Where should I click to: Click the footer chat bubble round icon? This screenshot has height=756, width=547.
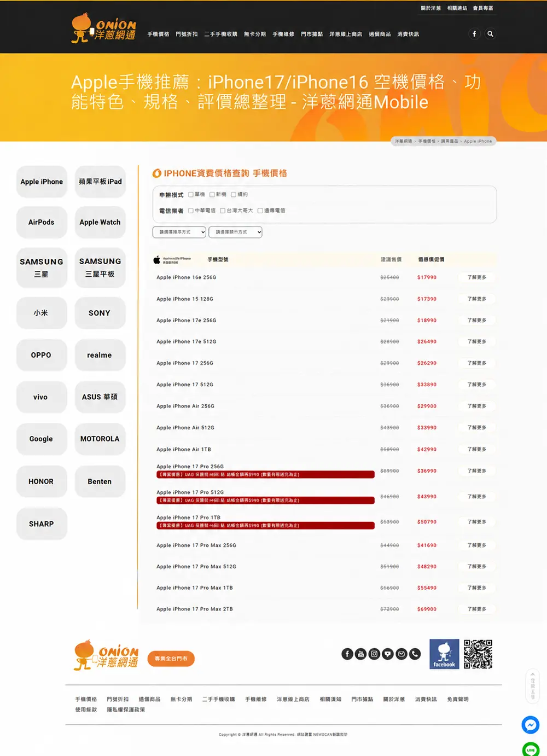(x=388, y=654)
